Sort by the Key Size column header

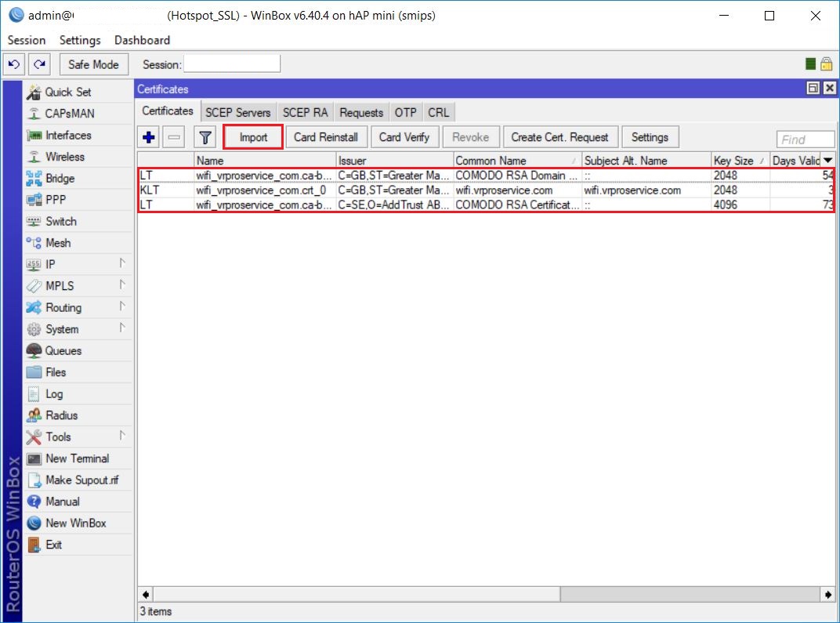740,160
